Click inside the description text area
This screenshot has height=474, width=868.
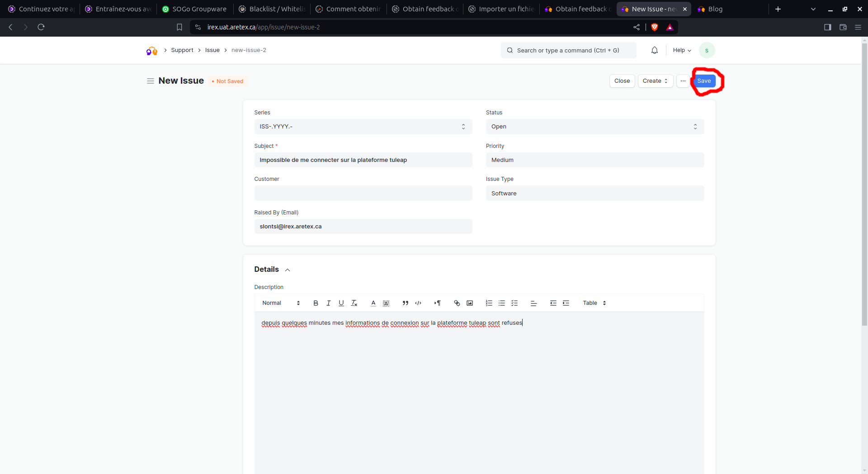(479, 393)
